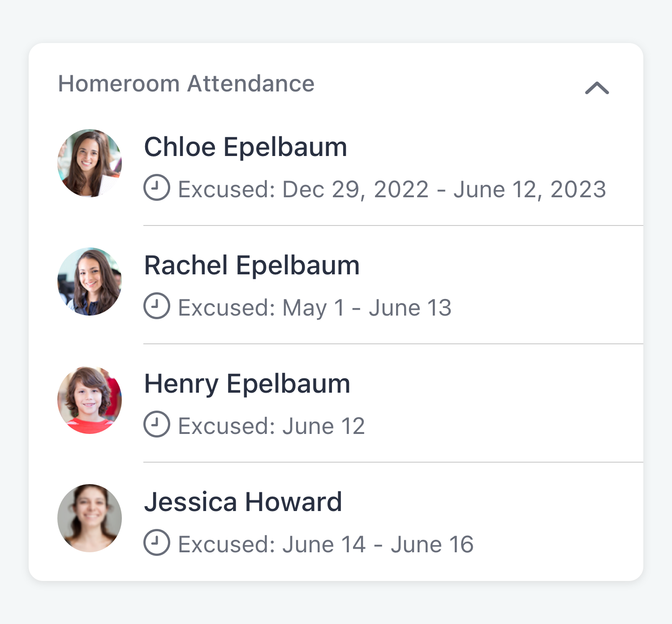Image resolution: width=672 pixels, height=624 pixels.
Task: Open excusal dates June 14 - June 16
Action: coord(378,545)
